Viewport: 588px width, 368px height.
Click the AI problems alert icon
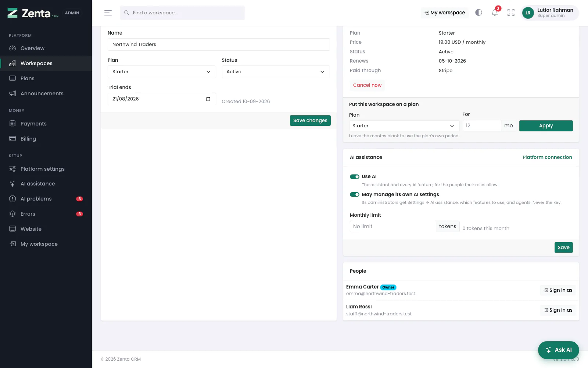[x=12, y=199]
